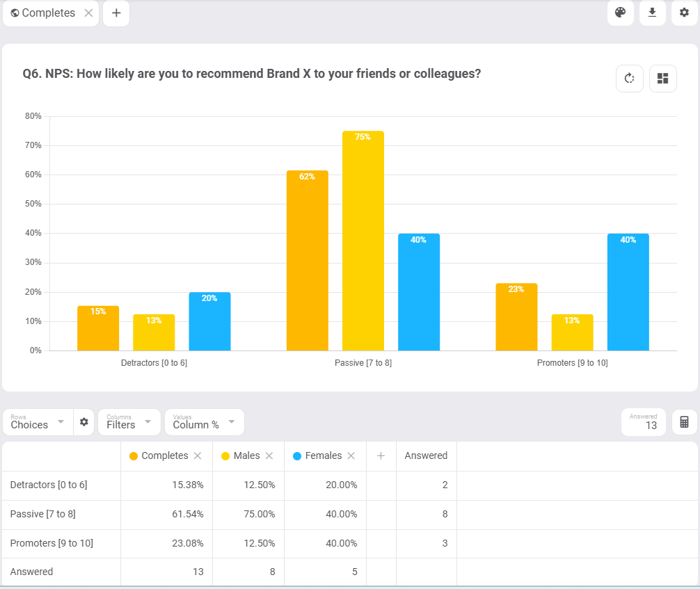Expand the Columns Filters dropdown
Viewport: 700px width, 589px height.
pos(129,421)
